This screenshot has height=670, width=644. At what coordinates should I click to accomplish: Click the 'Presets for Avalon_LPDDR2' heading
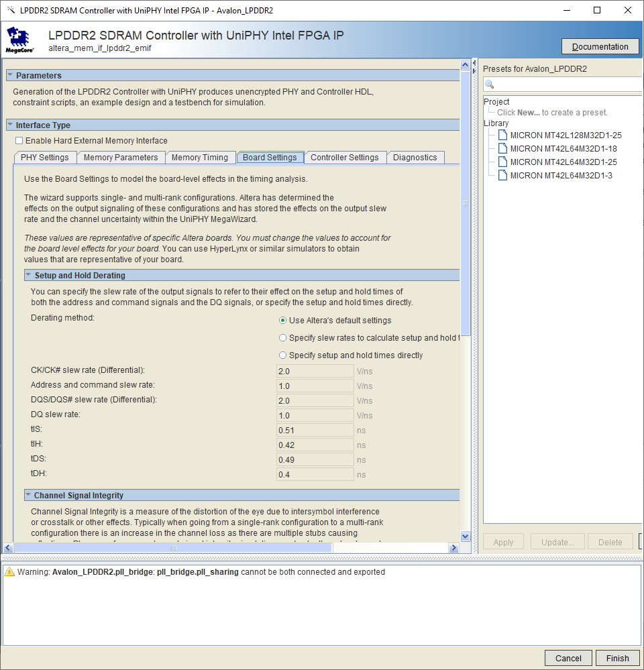pyautogui.click(x=535, y=69)
